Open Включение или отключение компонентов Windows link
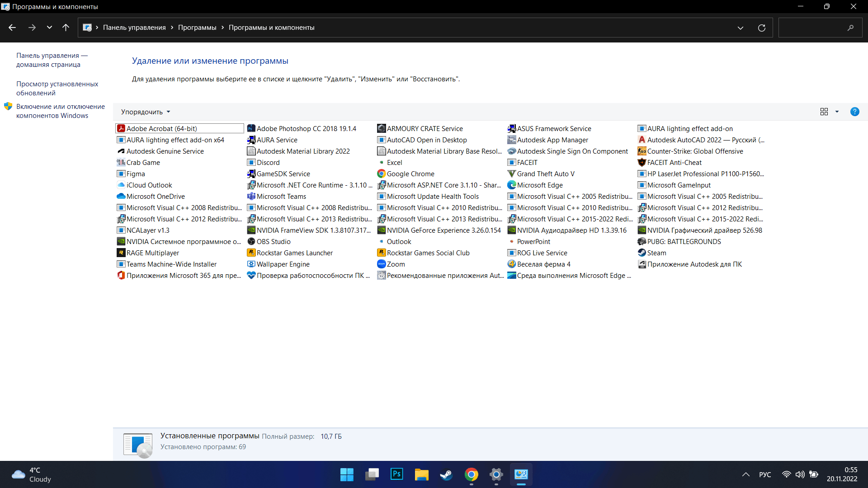 click(x=61, y=111)
